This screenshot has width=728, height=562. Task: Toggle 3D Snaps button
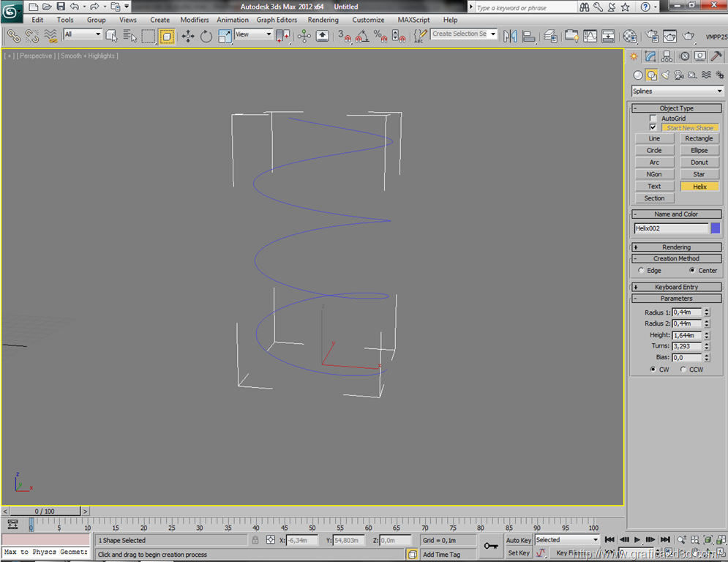344,36
